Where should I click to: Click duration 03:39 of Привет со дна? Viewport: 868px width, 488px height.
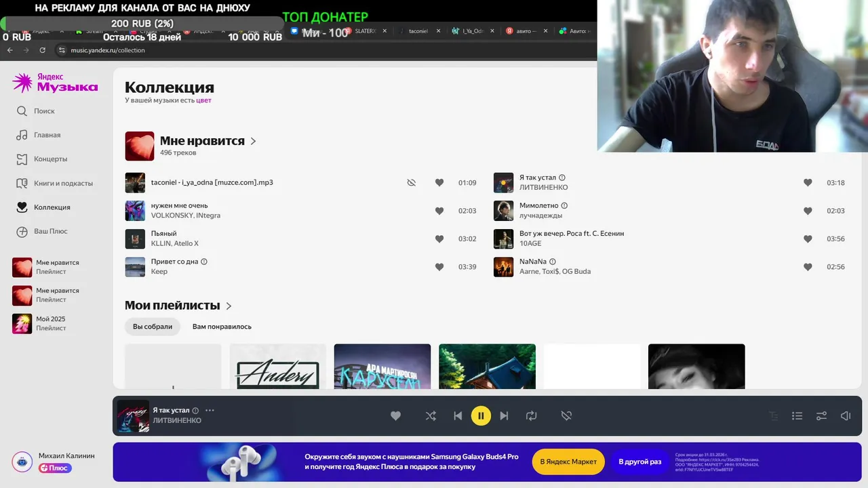(x=467, y=267)
